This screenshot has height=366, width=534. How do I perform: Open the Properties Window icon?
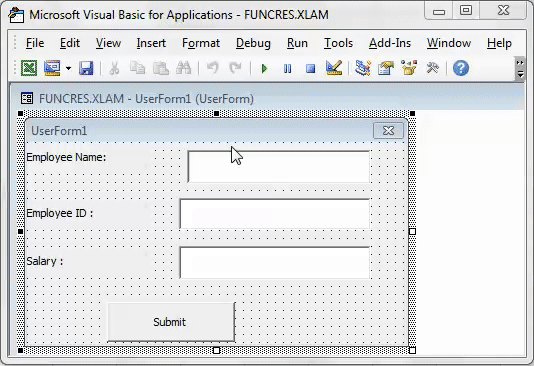(x=386, y=68)
